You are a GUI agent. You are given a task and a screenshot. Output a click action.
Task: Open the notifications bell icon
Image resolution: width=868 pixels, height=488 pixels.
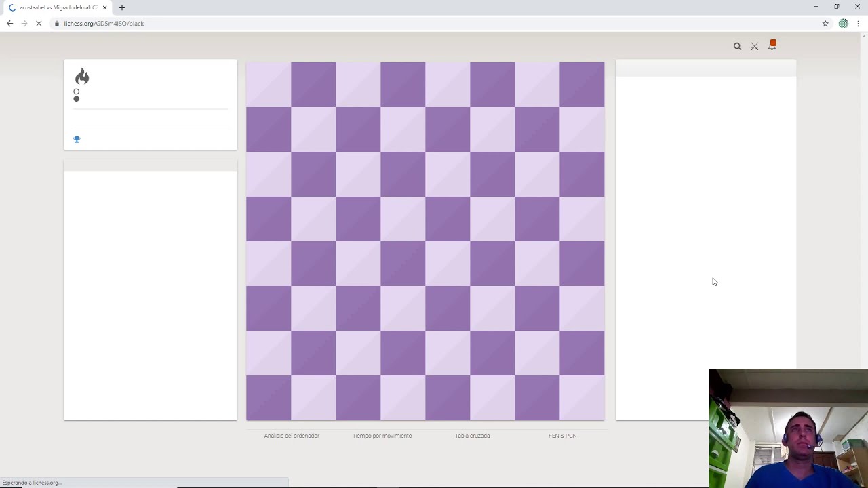pos(772,45)
